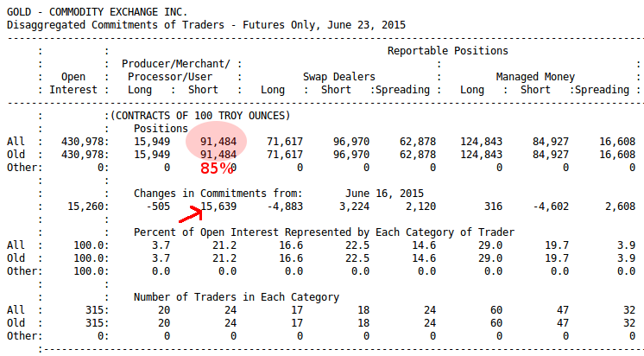Click the Percent of Open Interest heading
644x356 pixels.
[324, 232]
